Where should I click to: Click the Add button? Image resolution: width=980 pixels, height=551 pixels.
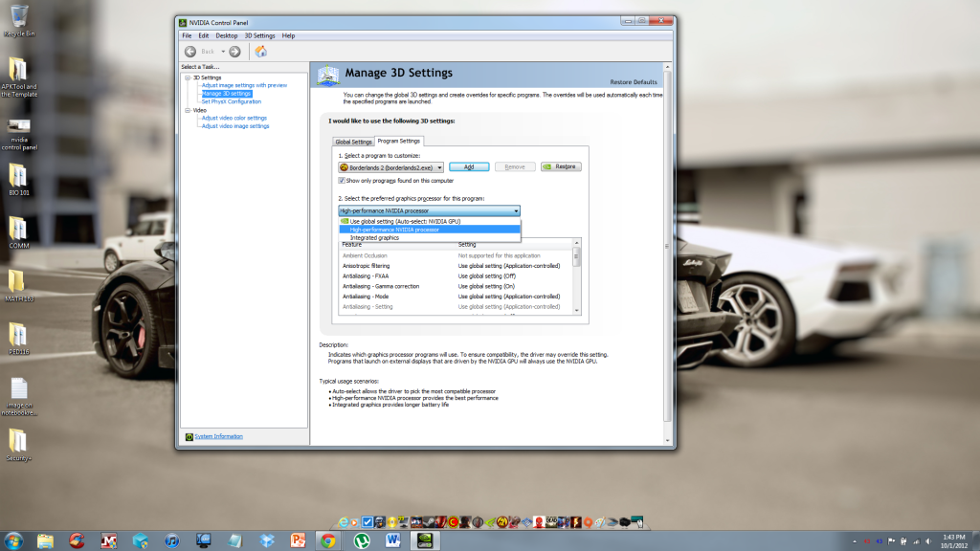point(469,166)
